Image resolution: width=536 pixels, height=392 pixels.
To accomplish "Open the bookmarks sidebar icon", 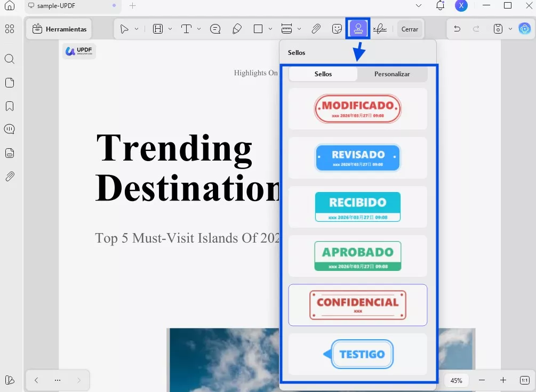I will [x=10, y=106].
